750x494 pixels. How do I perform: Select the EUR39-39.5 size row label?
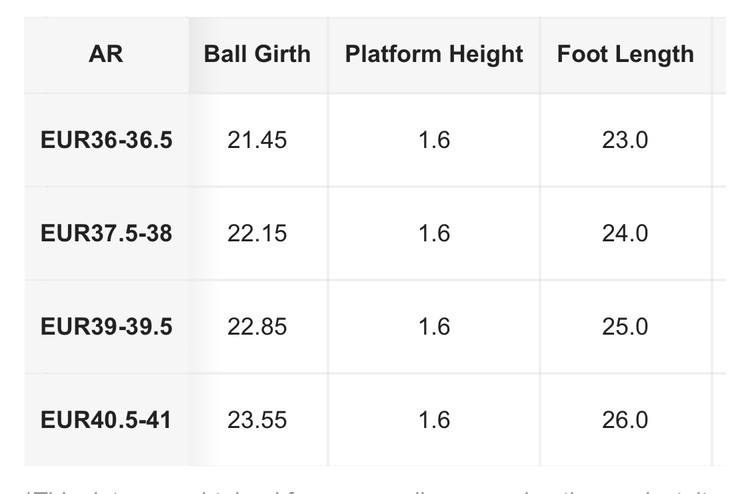click(106, 327)
